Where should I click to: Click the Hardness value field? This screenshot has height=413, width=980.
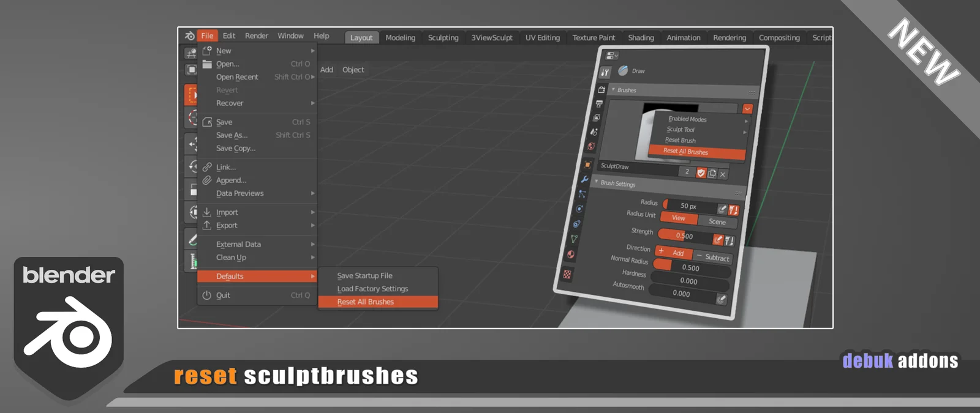coord(688,281)
